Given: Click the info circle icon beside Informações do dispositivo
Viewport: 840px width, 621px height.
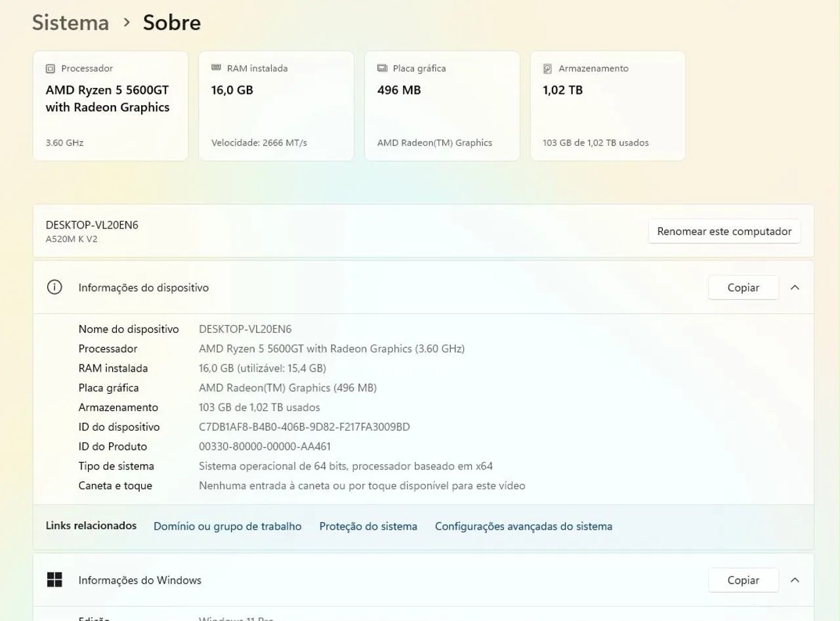Looking at the screenshot, I should (x=54, y=288).
